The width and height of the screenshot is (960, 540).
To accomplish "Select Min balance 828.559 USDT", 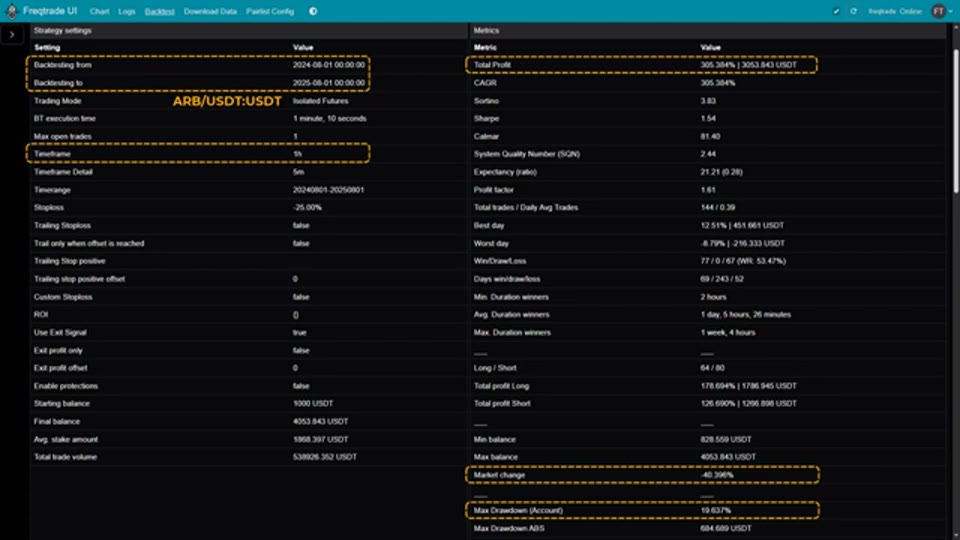I will [x=726, y=440].
